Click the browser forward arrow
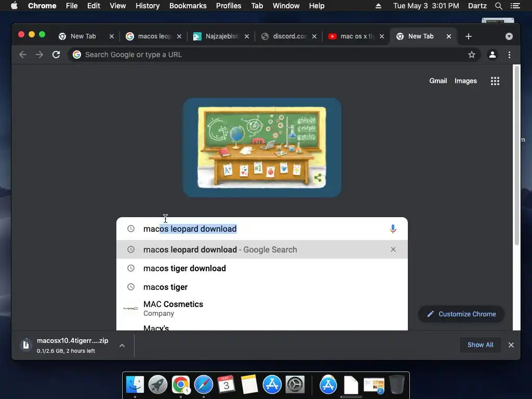 39,55
